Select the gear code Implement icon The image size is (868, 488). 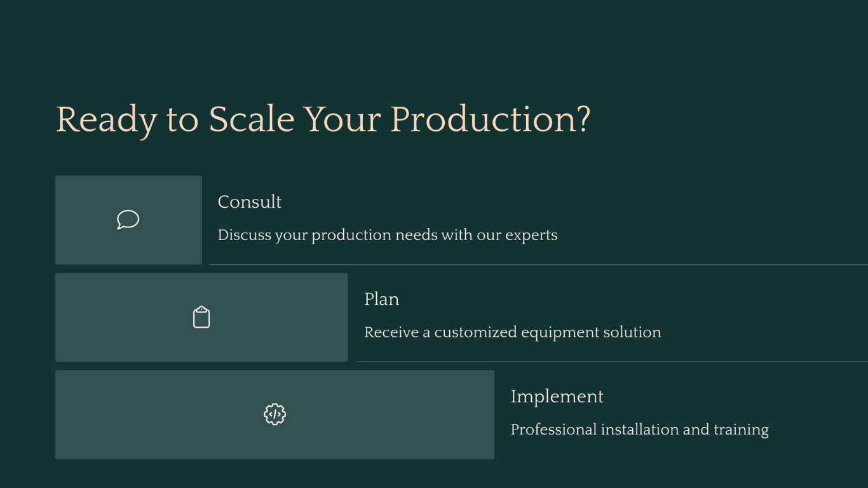point(275,414)
